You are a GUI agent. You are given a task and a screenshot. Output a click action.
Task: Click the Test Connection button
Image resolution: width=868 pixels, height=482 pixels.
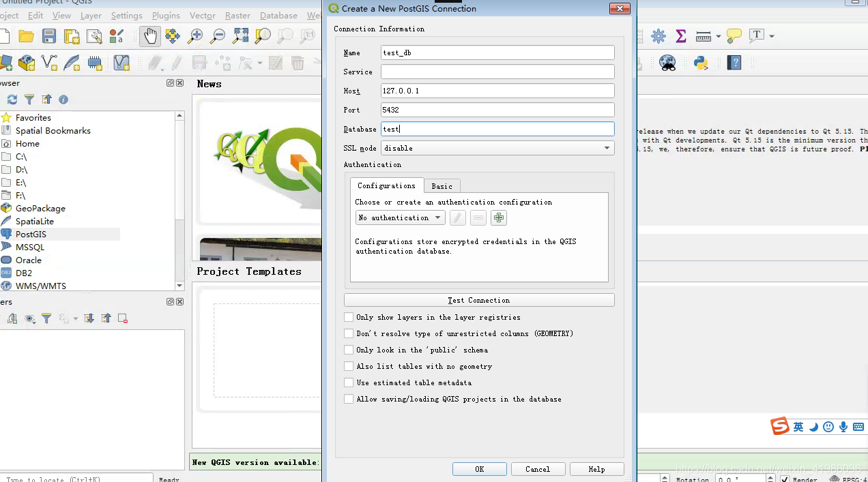coord(479,300)
